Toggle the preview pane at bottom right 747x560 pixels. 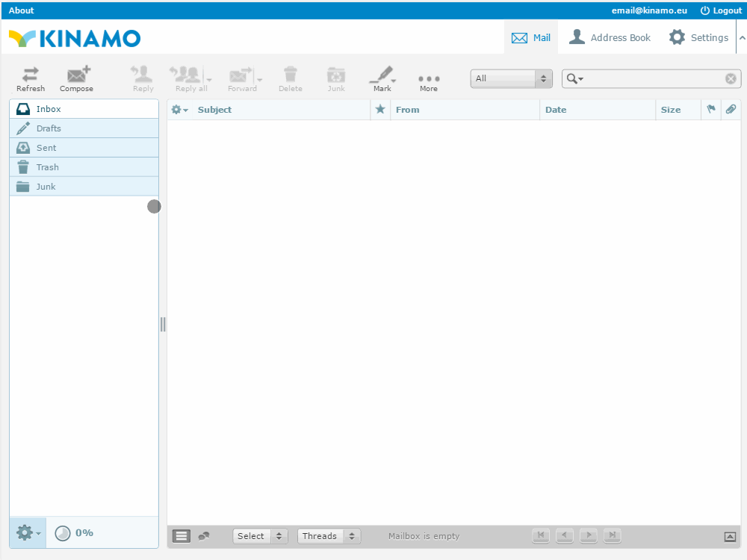coord(730,536)
